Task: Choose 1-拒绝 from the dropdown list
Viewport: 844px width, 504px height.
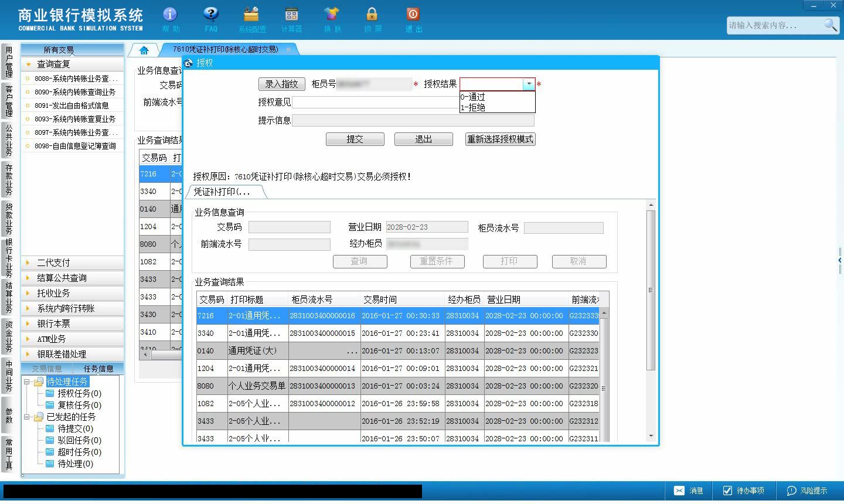Action: point(497,107)
